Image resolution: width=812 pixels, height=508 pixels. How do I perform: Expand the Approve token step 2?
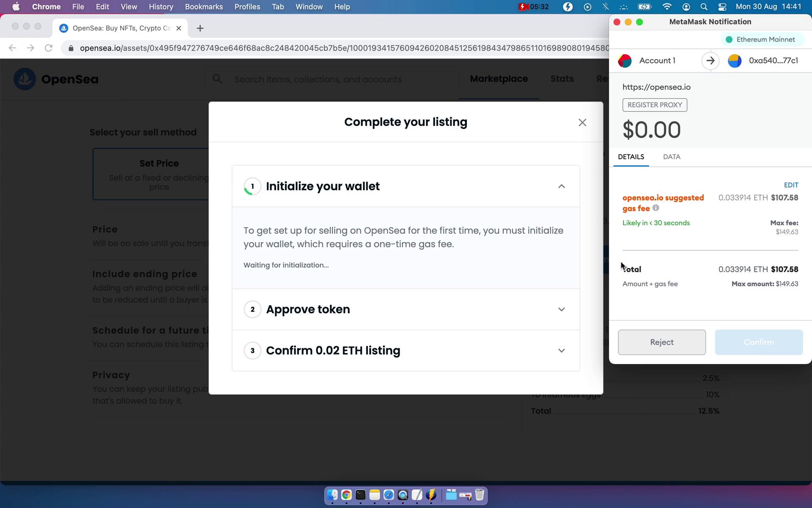pos(561,309)
